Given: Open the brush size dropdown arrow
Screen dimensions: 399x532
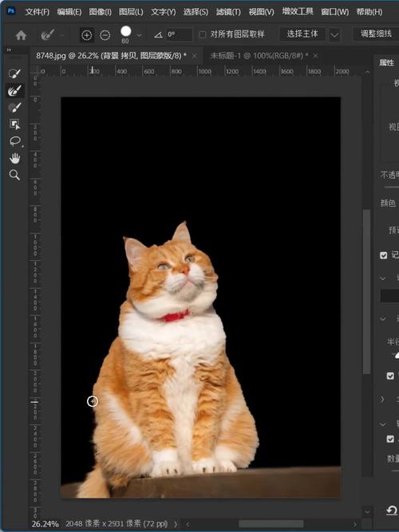Looking at the screenshot, I should point(139,35).
